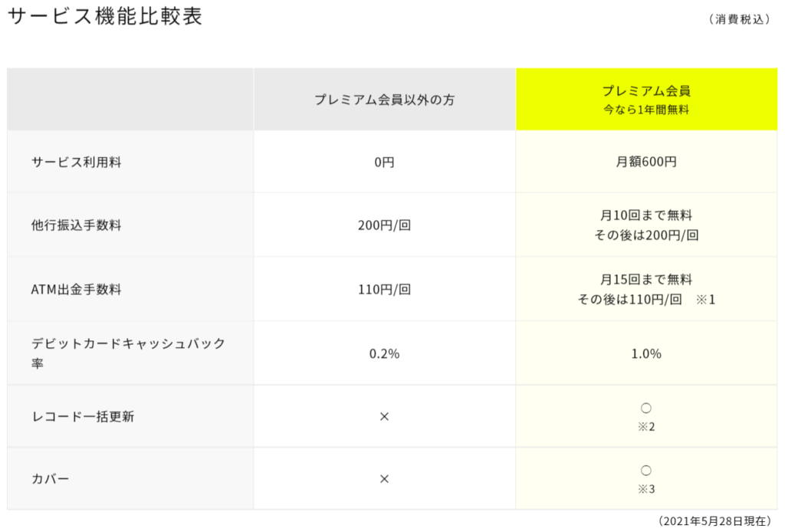This screenshot has width=785, height=532.
Task: Click the × mark in レコード一括更新 row
Action: coord(384,416)
